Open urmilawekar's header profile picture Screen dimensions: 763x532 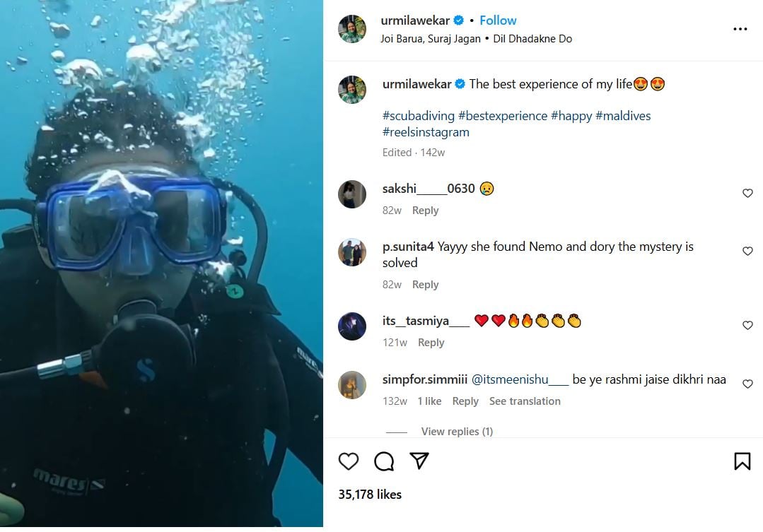click(x=352, y=29)
